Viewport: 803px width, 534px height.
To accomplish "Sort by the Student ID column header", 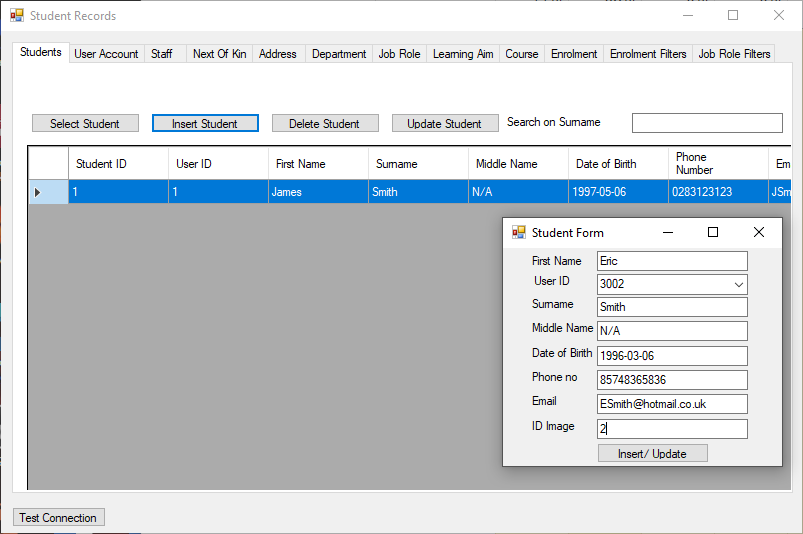I will tap(118, 164).
